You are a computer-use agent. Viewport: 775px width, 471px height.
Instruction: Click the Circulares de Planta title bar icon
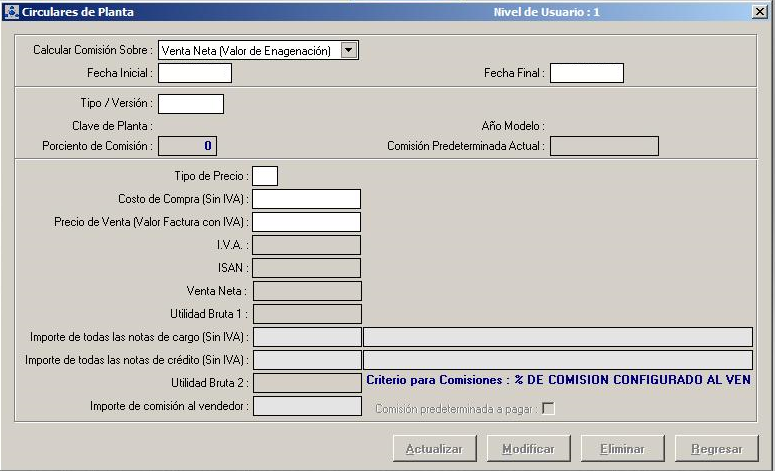pyautogui.click(x=11, y=12)
